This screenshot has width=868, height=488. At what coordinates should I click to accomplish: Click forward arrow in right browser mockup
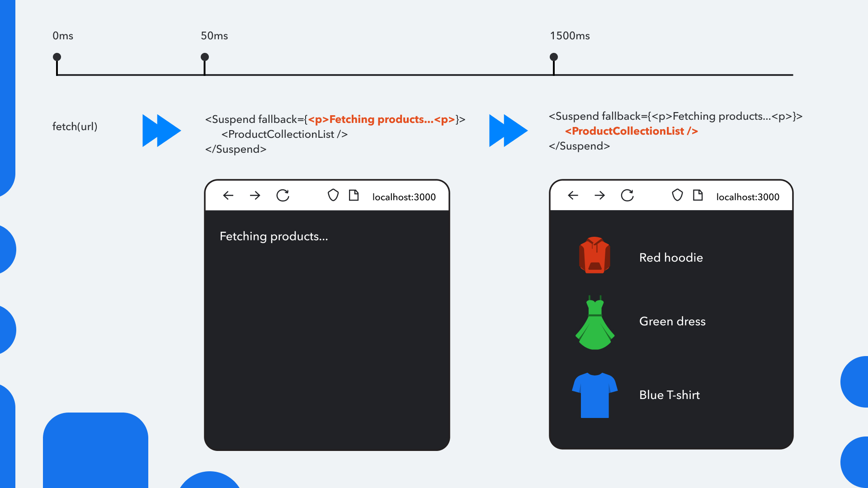(599, 195)
